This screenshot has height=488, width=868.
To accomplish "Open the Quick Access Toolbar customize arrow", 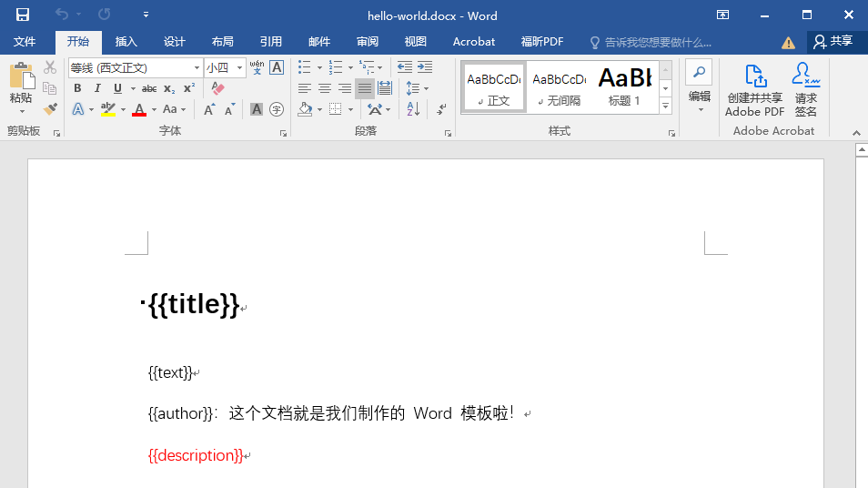I will 146,15.
